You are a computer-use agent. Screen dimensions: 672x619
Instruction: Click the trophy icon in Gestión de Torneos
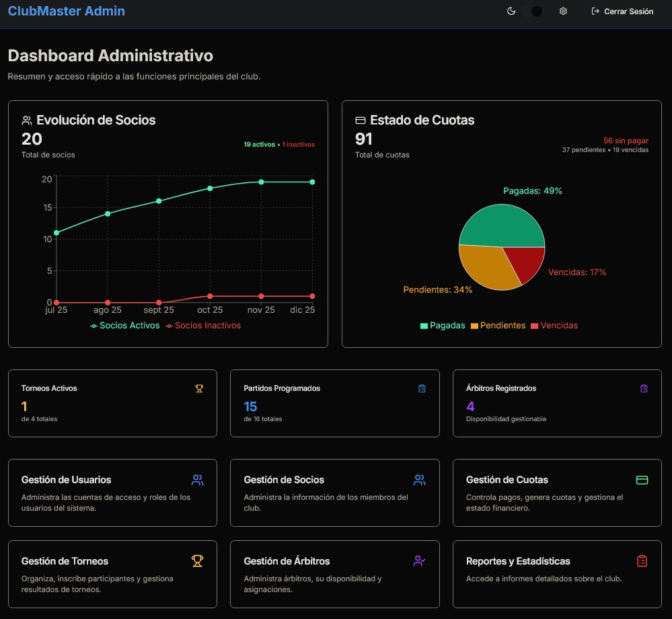(x=198, y=560)
